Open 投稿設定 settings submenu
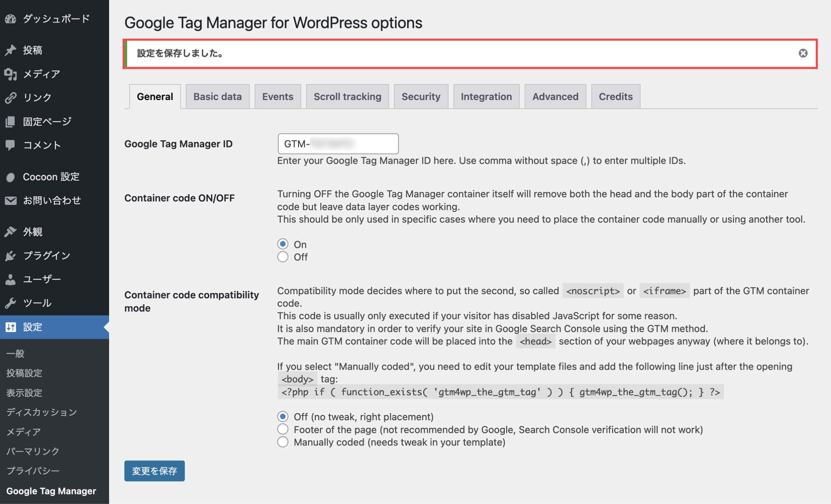This screenshot has height=504, width=831. tap(24, 373)
